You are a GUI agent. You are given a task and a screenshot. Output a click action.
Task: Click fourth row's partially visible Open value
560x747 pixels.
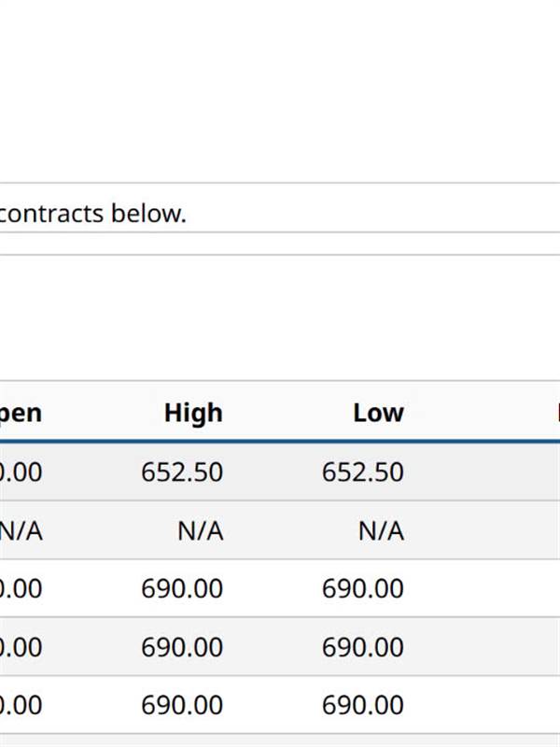(x=21, y=647)
